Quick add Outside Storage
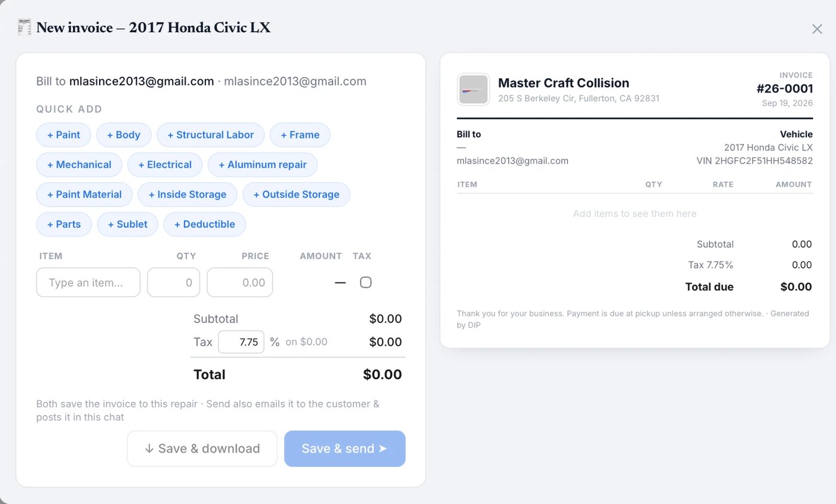This screenshot has width=836, height=504. coord(296,195)
